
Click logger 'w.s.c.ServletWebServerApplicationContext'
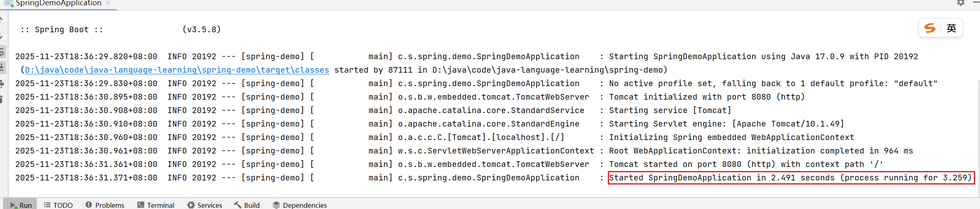496,151
